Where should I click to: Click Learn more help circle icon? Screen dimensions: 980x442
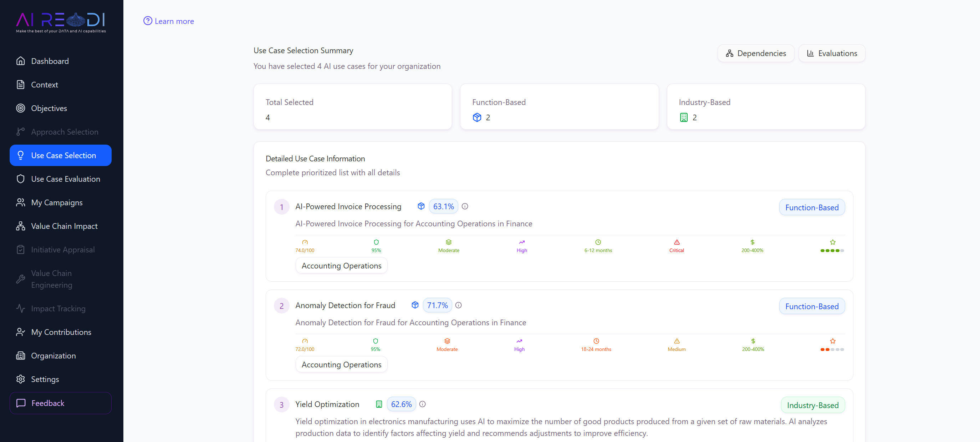(148, 21)
